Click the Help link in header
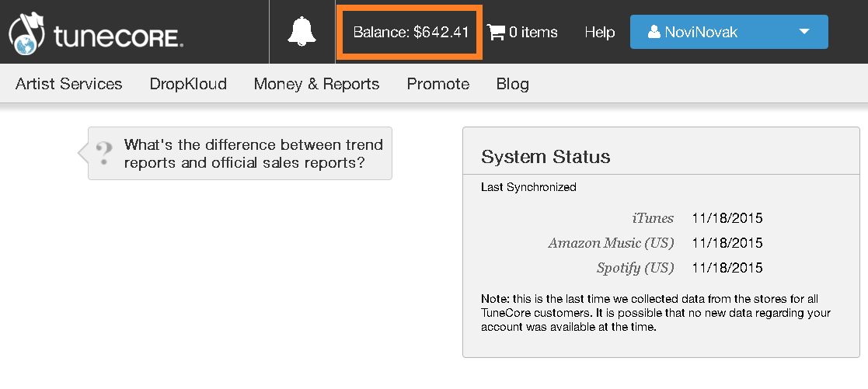This screenshot has height=389, width=868. coord(599,32)
